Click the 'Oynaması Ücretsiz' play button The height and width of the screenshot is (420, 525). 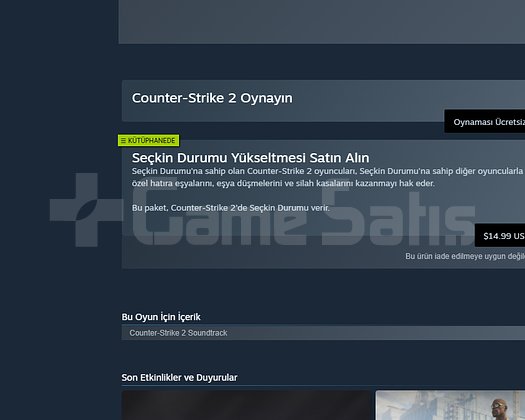(x=484, y=121)
